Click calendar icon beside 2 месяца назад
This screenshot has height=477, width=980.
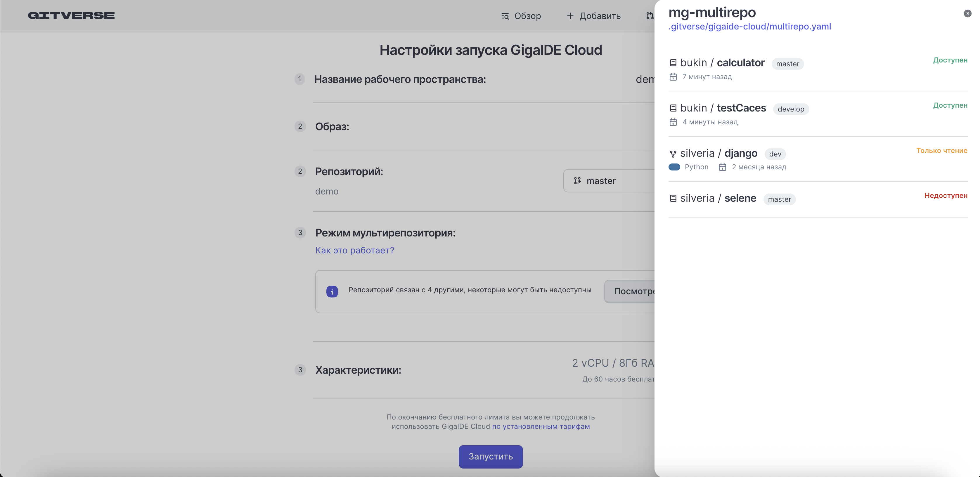coord(723,167)
